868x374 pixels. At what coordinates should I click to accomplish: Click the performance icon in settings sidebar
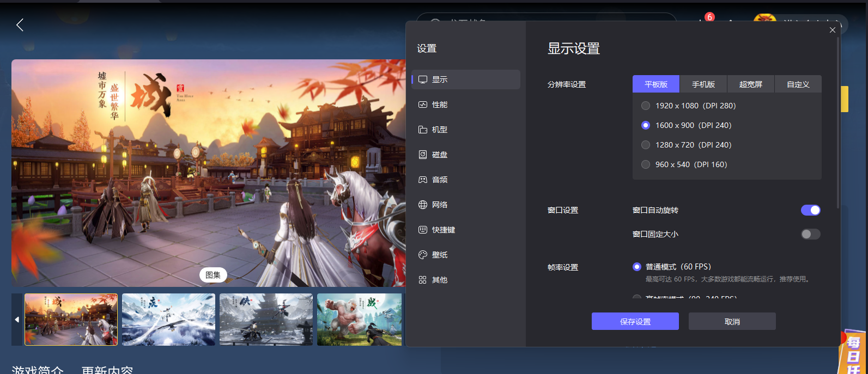point(423,105)
